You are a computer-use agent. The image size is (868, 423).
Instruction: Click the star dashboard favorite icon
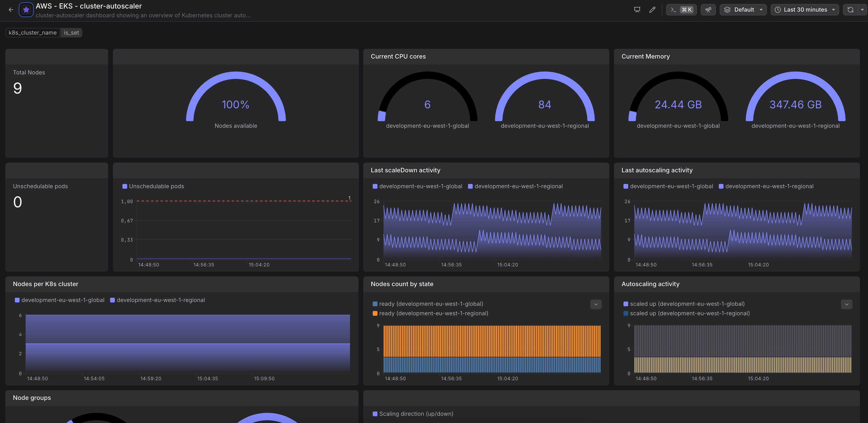click(x=26, y=10)
